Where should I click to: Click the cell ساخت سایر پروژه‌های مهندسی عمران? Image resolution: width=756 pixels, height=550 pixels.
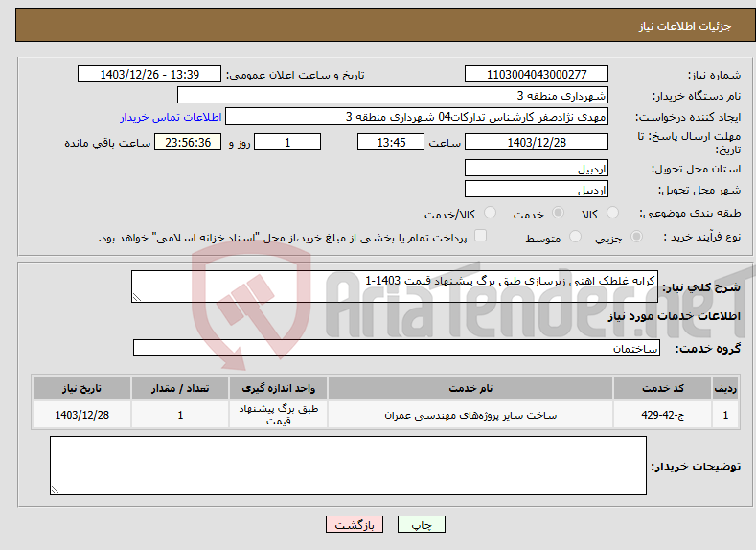tap(470, 415)
